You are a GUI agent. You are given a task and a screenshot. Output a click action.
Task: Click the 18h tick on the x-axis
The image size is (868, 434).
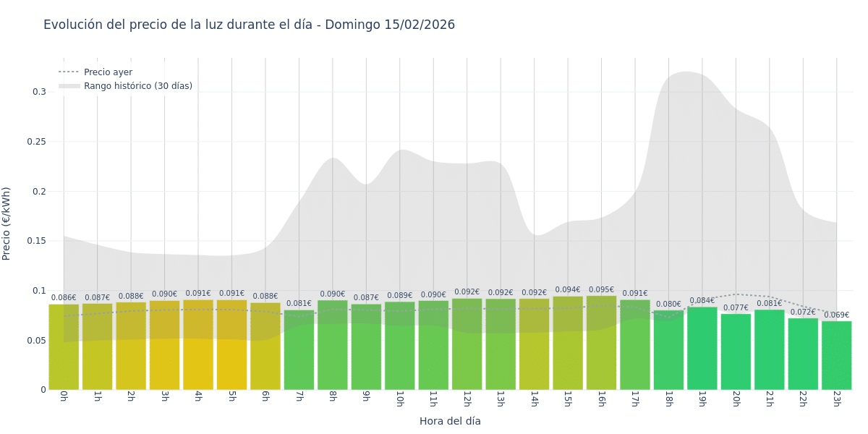pos(668,399)
